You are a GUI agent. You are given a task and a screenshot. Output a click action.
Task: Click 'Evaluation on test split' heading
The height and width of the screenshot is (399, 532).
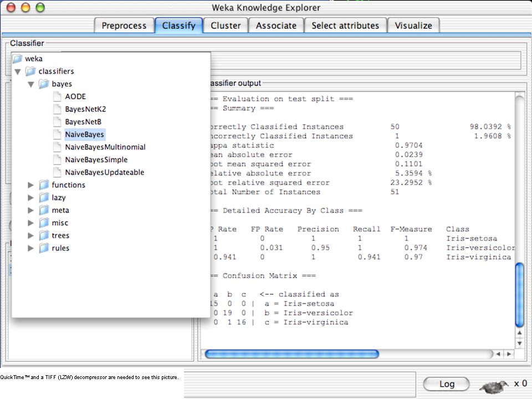pyautogui.click(x=278, y=99)
